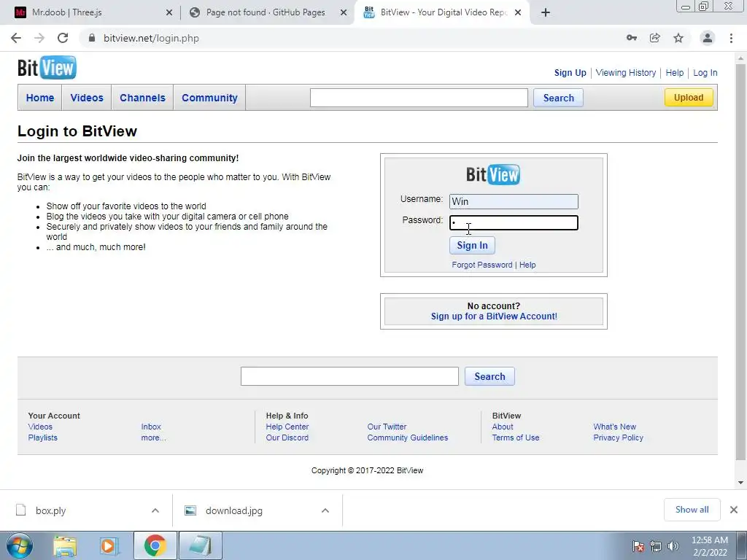The height and width of the screenshot is (560, 747).
Task: Click the volume speaker tray icon
Action: click(x=673, y=546)
